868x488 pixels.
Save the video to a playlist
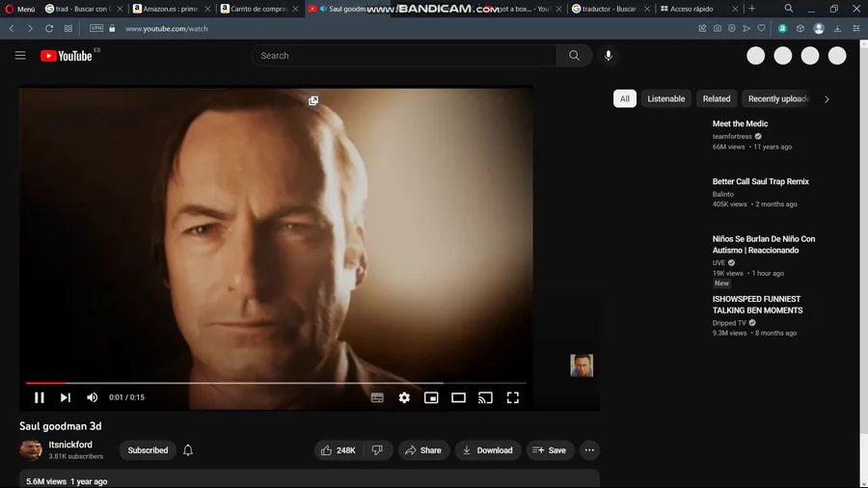[550, 450]
